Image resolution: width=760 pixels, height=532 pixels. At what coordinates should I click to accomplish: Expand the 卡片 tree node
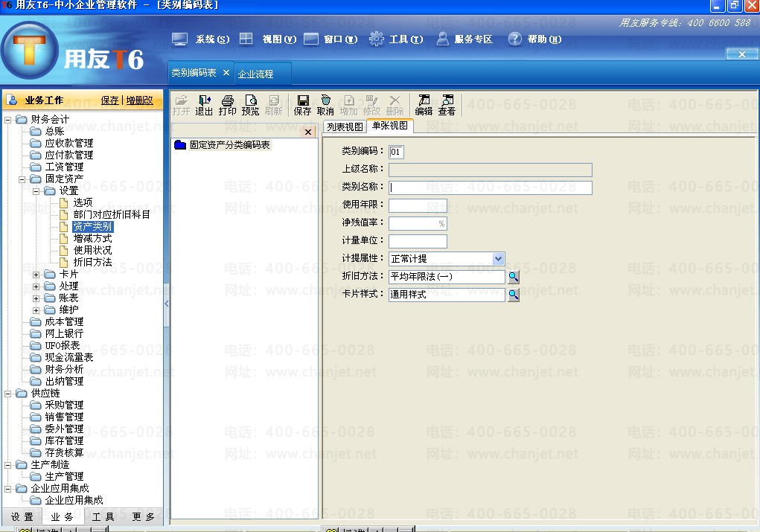pyautogui.click(x=36, y=275)
